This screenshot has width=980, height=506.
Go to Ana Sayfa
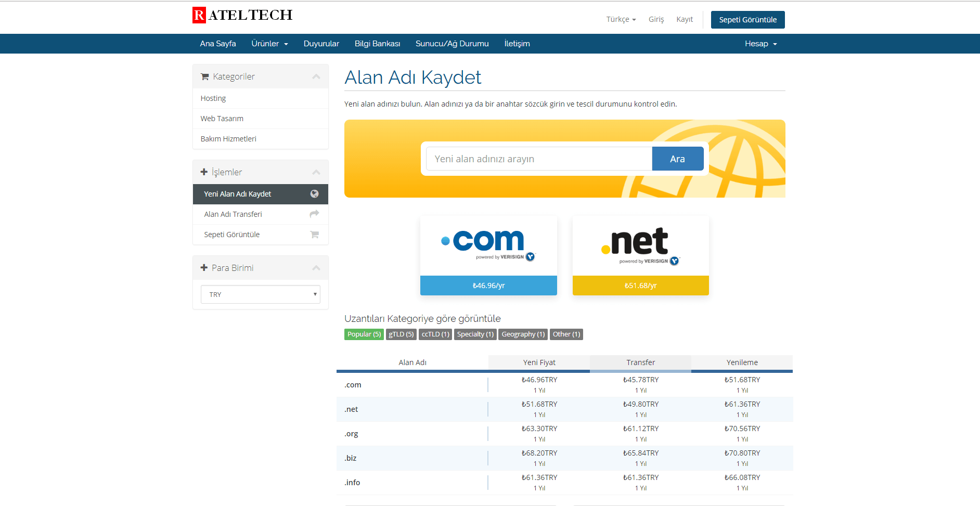click(x=218, y=44)
